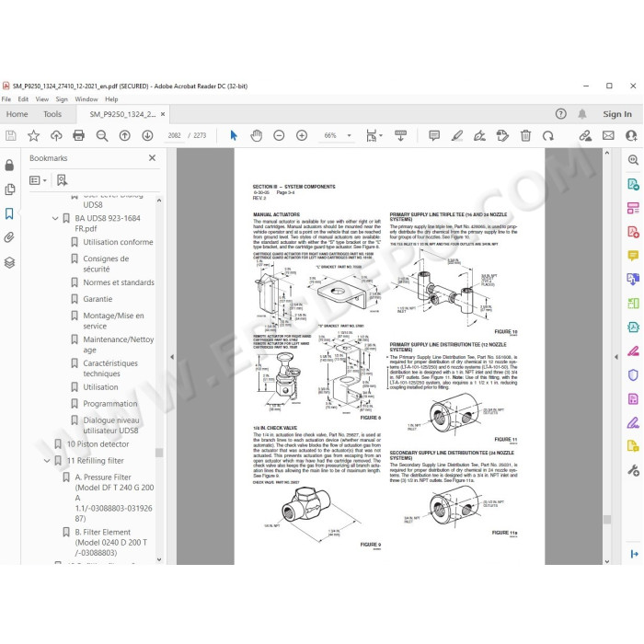Open the B. Filter Element bookmark
This screenshot has width=644, height=644.
(111, 542)
